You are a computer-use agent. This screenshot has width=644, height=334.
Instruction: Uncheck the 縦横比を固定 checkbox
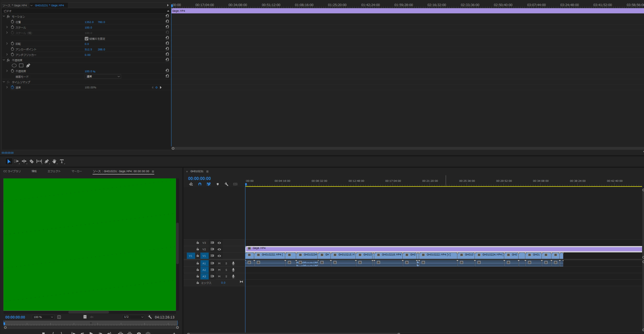point(86,39)
